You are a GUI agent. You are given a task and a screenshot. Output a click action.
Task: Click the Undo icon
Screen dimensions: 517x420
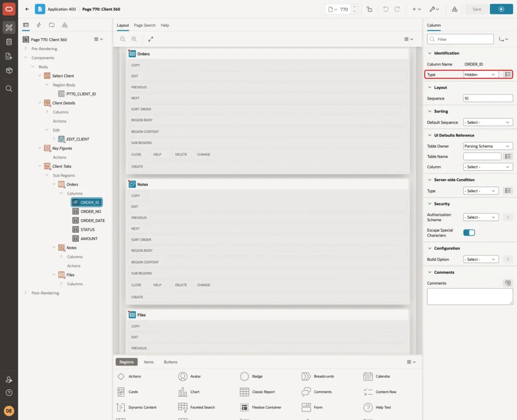click(385, 9)
